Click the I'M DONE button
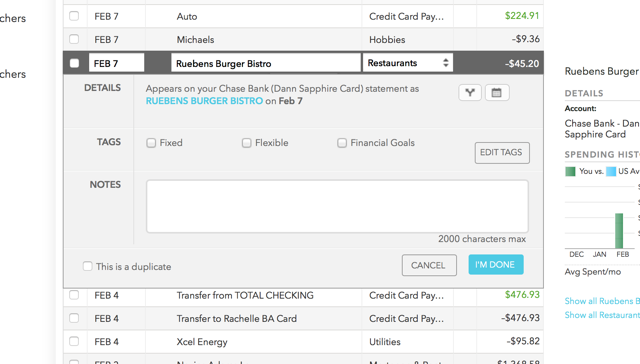 [x=496, y=265]
